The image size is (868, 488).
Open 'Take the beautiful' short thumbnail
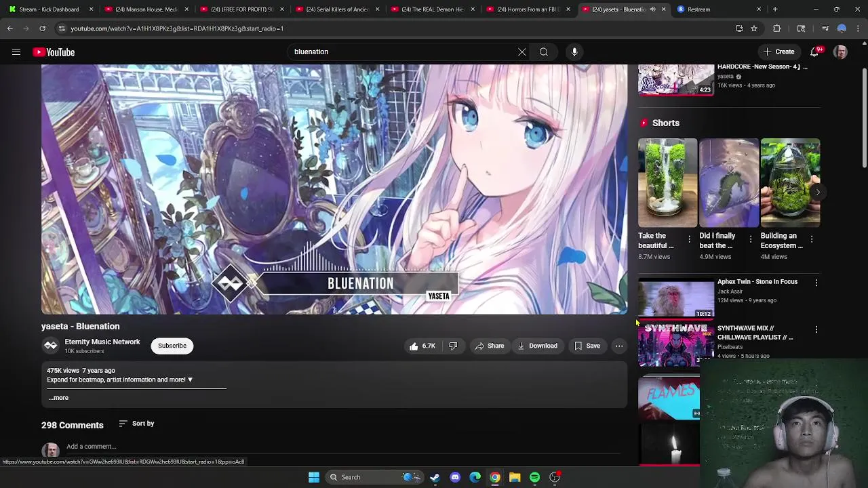[x=667, y=183]
